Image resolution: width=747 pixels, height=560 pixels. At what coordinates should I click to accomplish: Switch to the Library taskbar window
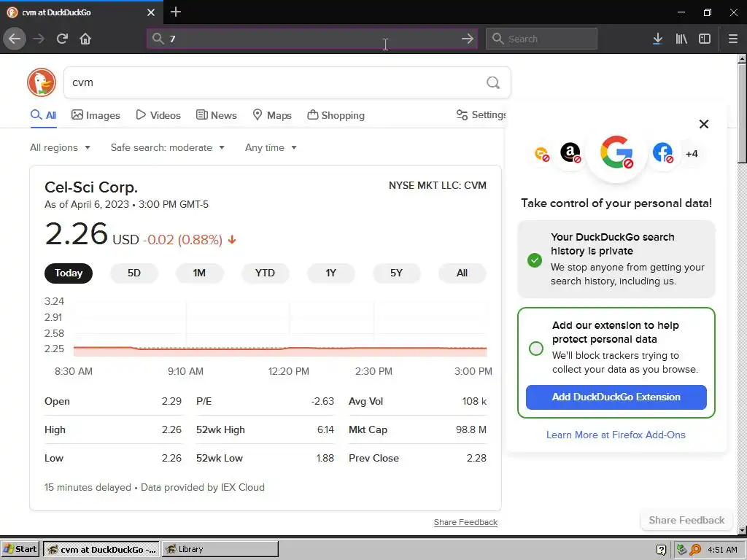[x=220, y=549]
